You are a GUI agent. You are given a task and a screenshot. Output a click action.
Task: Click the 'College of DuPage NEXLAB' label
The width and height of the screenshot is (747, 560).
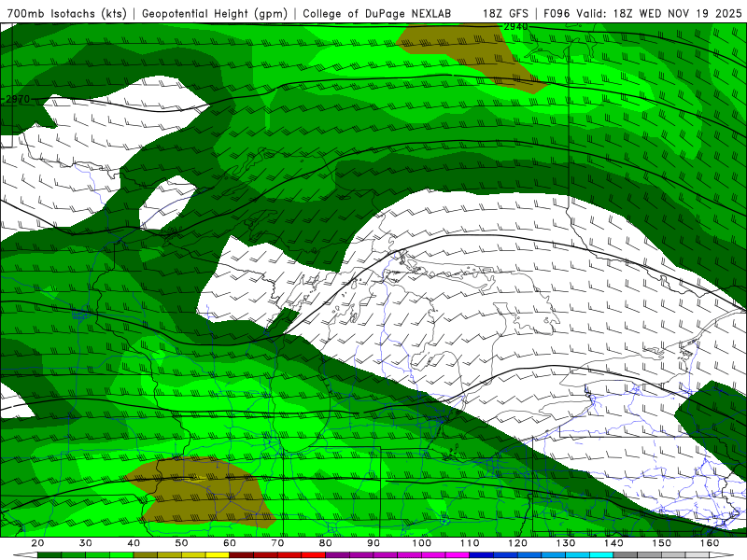pyautogui.click(x=377, y=13)
